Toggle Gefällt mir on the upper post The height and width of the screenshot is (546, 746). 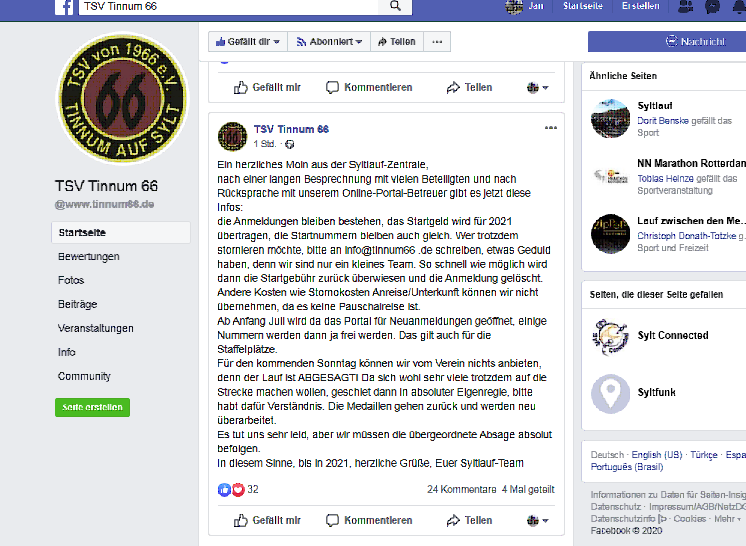coord(267,88)
